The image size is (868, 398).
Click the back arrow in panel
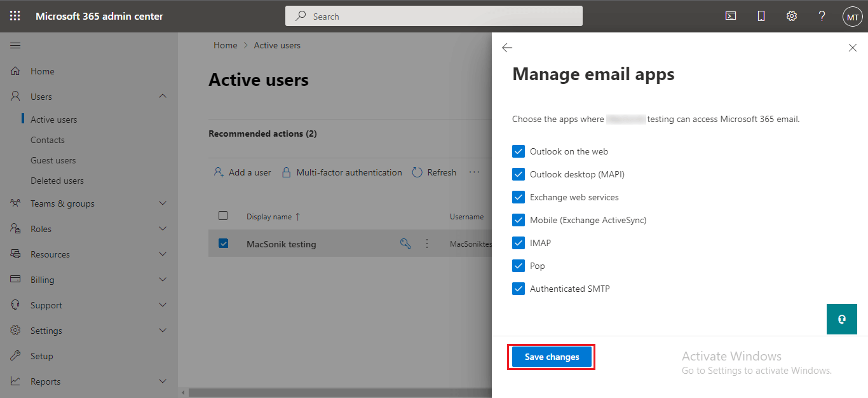click(506, 48)
